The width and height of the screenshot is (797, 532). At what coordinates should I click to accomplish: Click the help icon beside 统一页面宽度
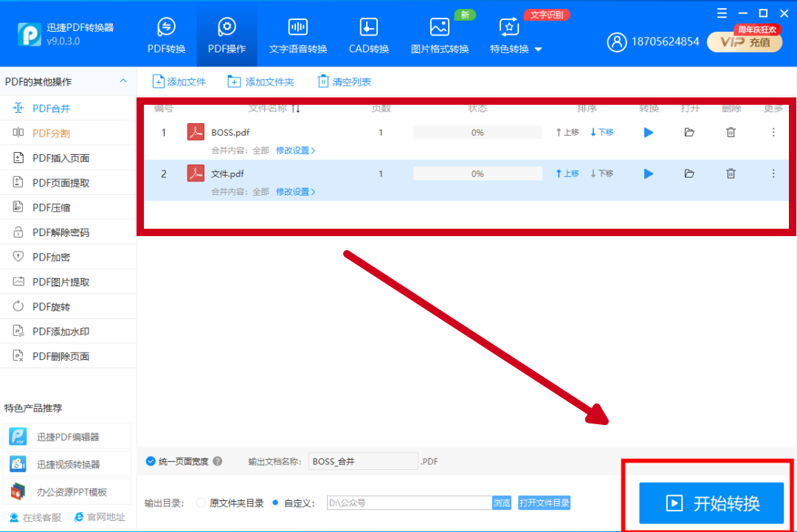(x=218, y=461)
